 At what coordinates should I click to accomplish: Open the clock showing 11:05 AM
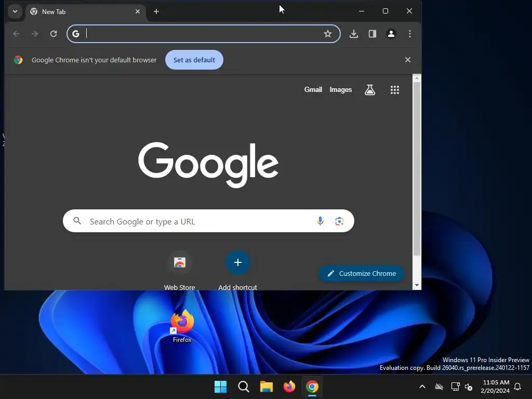click(495, 387)
